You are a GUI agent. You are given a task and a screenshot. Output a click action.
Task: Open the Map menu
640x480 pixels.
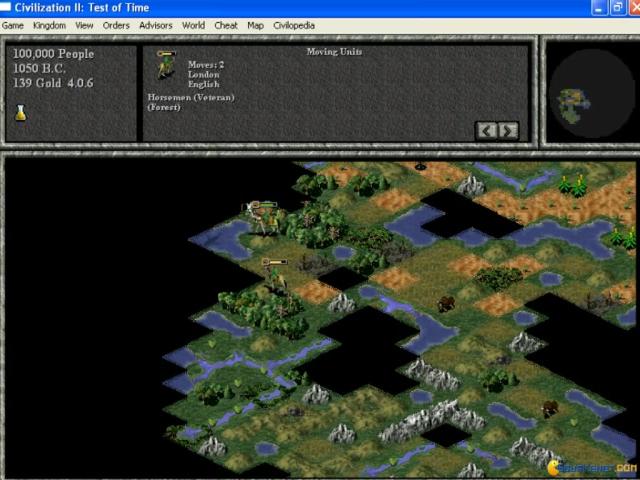256,26
